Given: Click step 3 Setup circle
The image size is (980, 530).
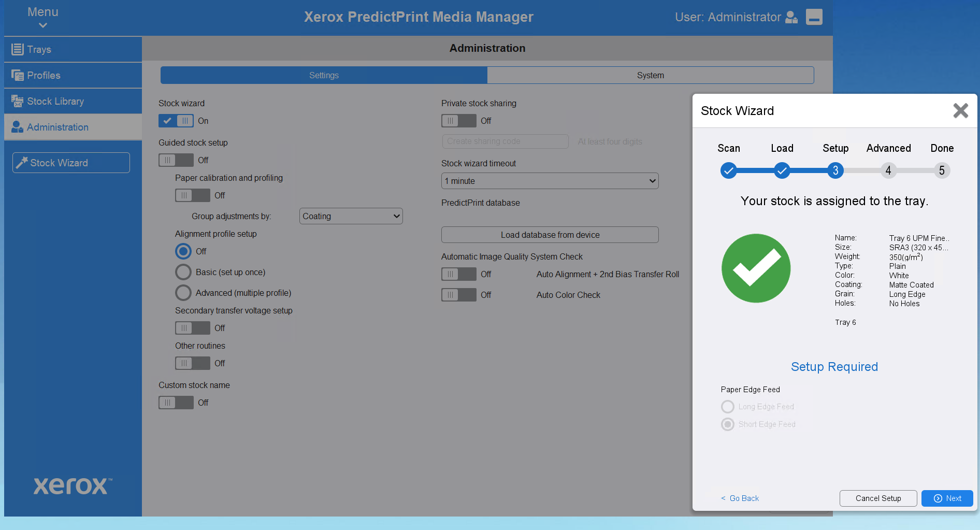Looking at the screenshot, I should (x=835, y=170).
